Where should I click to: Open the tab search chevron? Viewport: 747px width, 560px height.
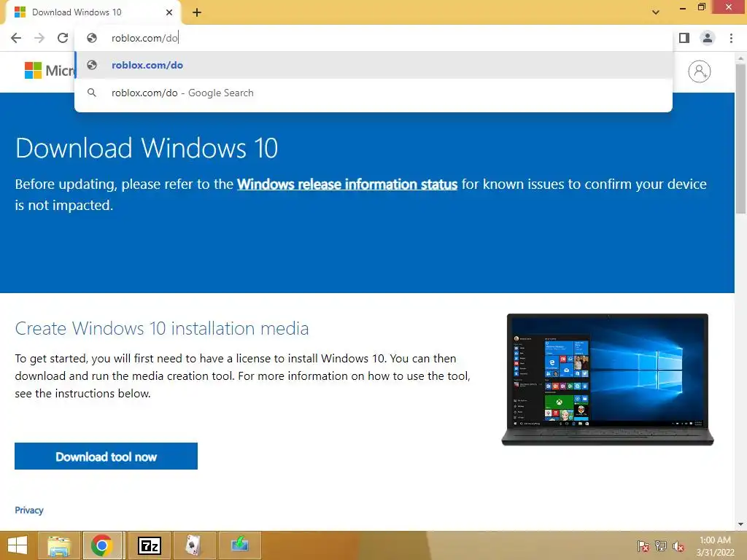(x=656, y=12)
